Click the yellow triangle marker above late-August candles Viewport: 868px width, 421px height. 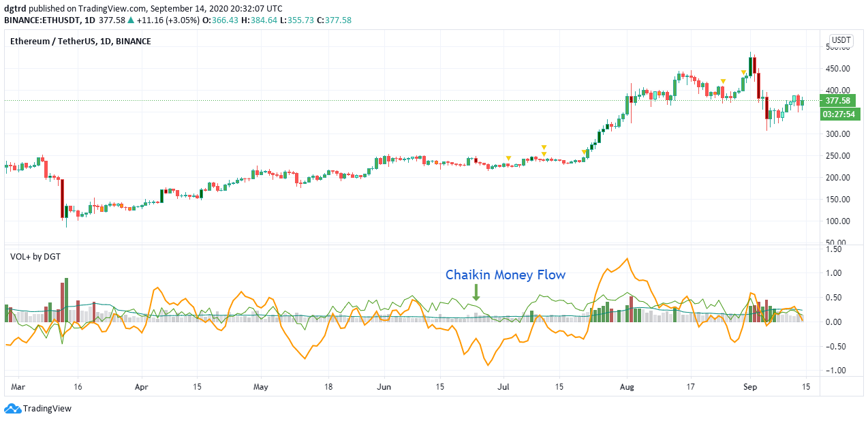click(723, 81)
